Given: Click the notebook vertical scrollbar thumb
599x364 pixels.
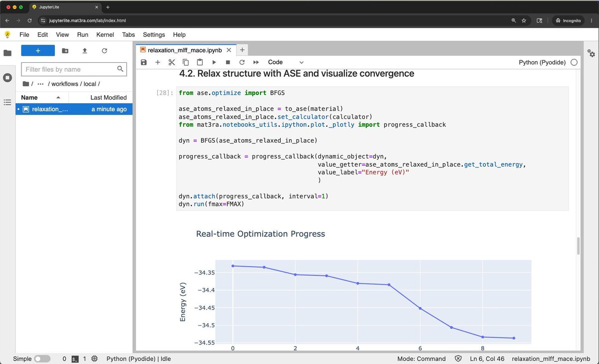Looking at the screenshot, I should tap(579, 246).
